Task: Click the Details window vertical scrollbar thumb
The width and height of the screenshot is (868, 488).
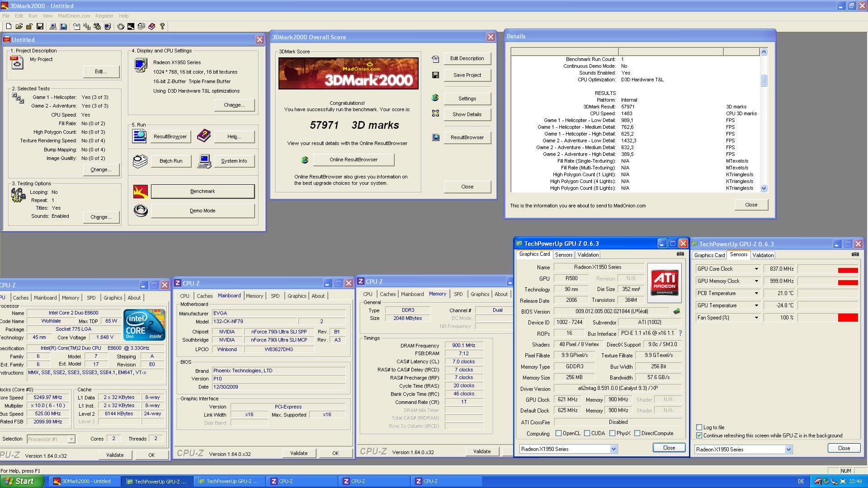Action: (x=764, y=80)
